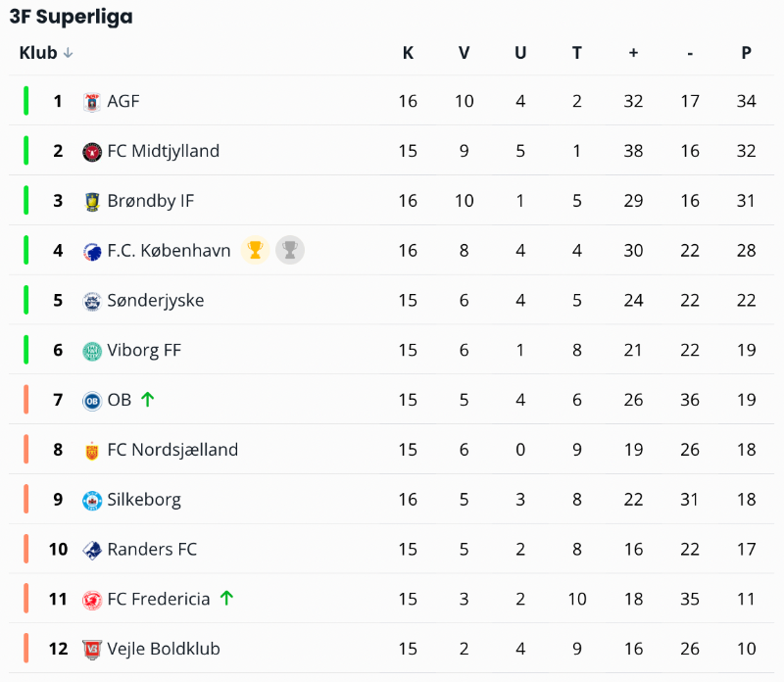Click the green up arrow next to OB
The image size is (784, 682).
148,399
